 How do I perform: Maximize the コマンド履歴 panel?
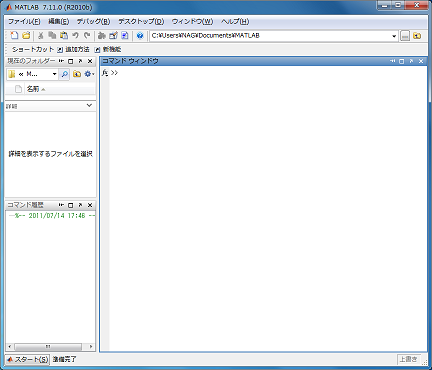pos(70,205)
